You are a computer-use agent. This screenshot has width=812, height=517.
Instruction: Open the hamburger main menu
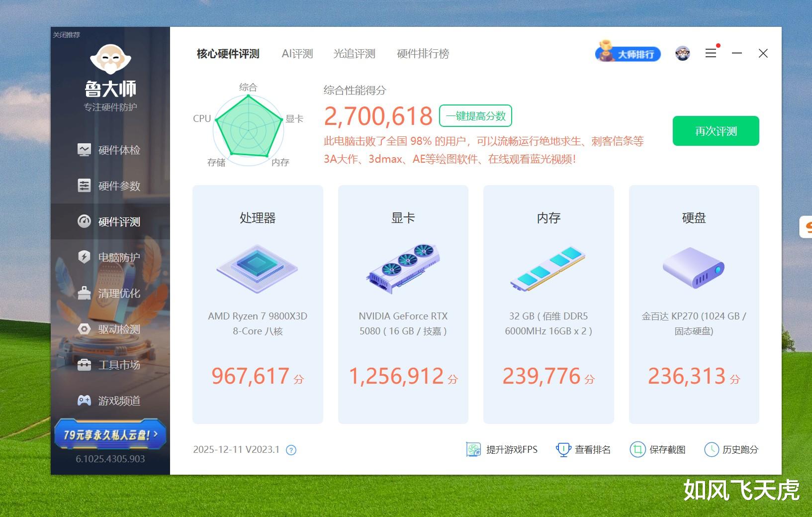tap(711, 53)
